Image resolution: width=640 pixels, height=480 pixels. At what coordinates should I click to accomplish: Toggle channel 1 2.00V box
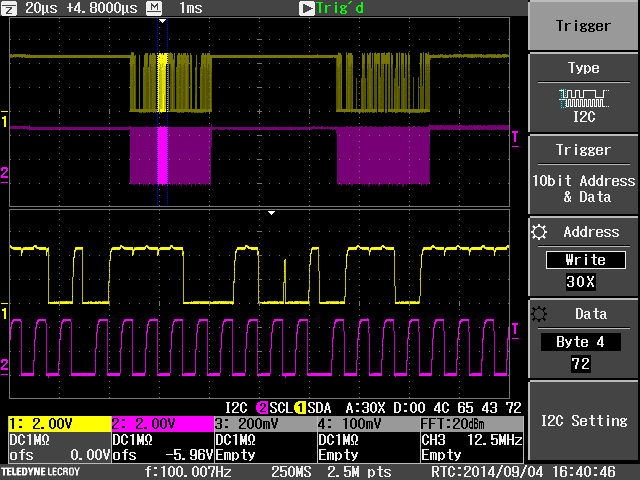click(x=58, y=423)
